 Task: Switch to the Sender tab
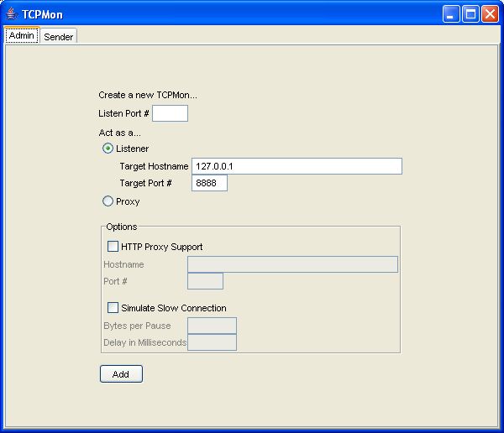click(x=59, y=37)
